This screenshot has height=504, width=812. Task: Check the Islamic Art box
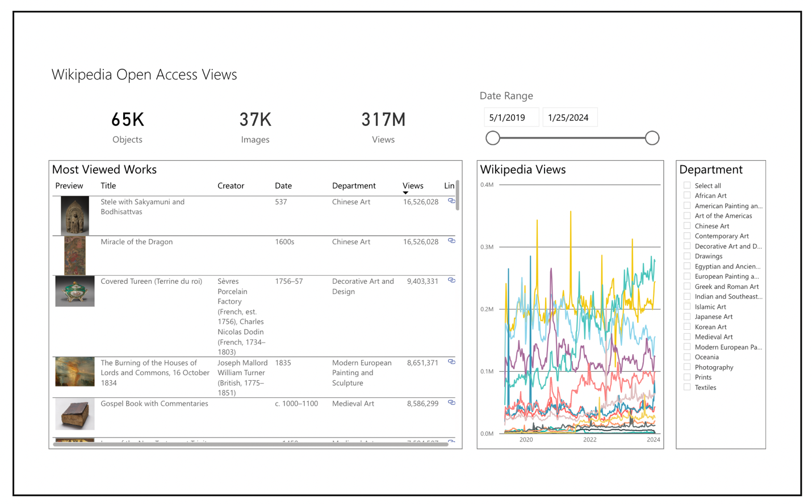(x=687, y=306)
